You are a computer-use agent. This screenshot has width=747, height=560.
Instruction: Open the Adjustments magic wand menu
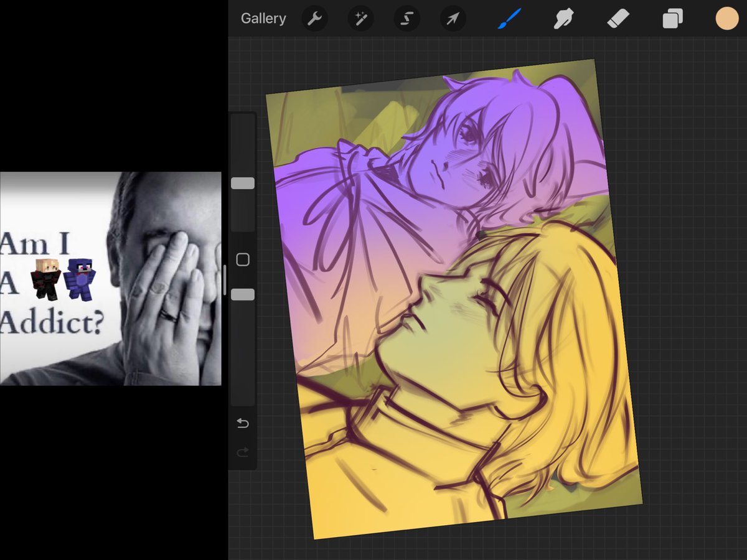click(x=360, y=19)
